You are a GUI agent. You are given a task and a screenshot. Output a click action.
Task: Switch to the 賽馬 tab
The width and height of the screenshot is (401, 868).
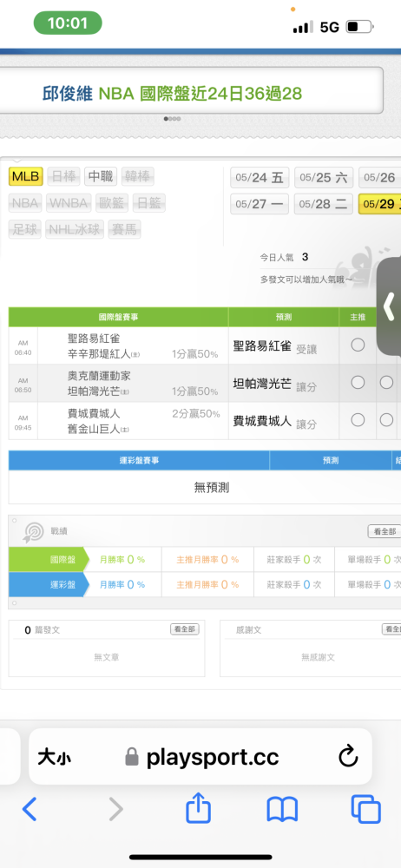click(124, 229)
